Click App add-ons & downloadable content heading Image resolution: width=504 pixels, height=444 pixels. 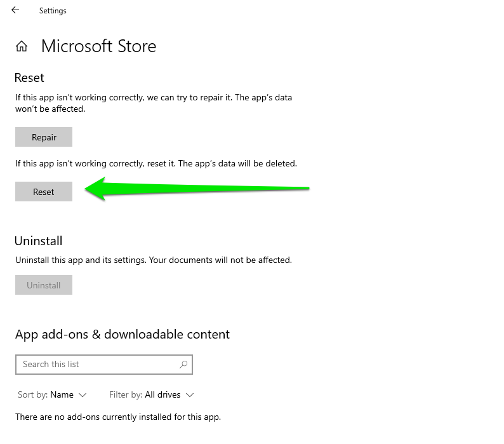(123, 335)
